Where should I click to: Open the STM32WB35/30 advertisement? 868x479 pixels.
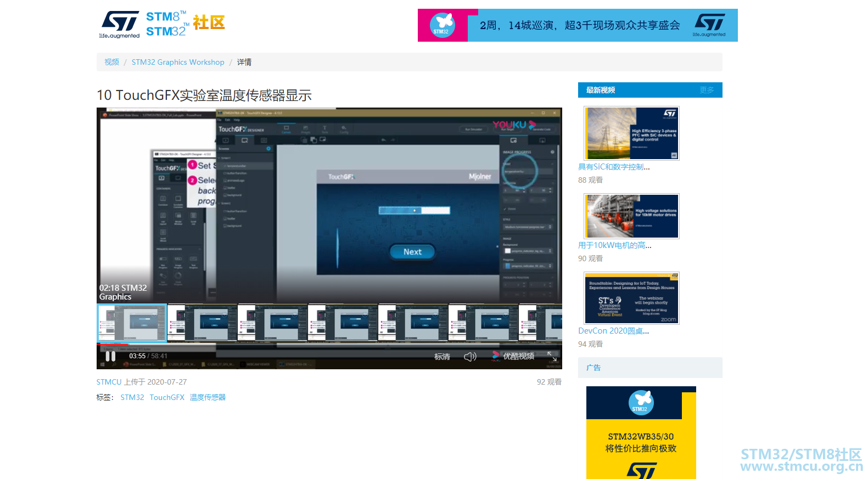[x=641, y=432]
